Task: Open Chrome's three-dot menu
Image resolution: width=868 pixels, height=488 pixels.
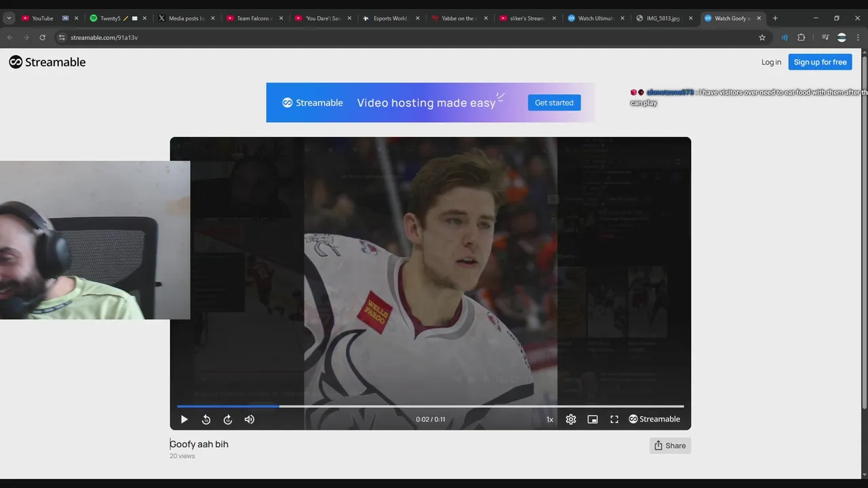Action: pos(858,37)
